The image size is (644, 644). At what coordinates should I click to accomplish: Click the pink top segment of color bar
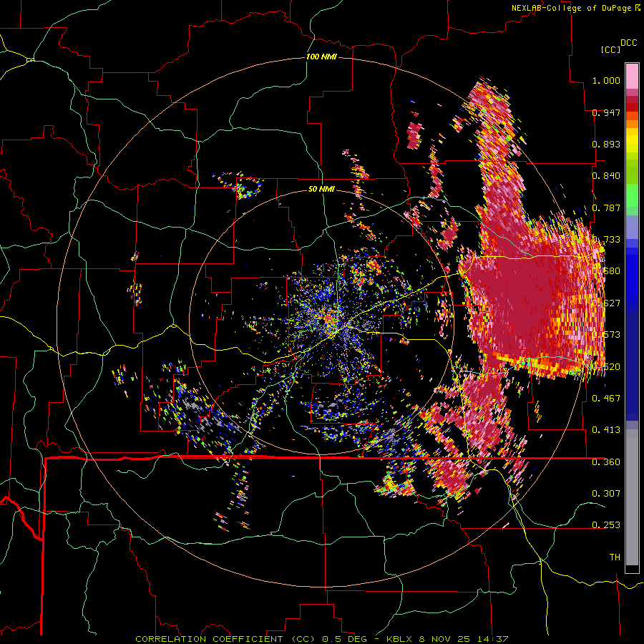coord(632,76)
